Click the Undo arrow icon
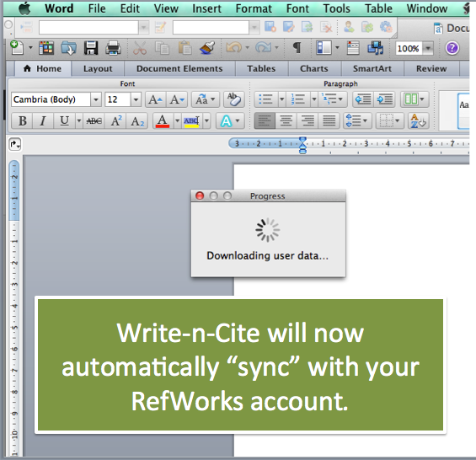Image resolution: width=476 pixels, height=460 pixels. pyautogui.click(x=233, y=48)
